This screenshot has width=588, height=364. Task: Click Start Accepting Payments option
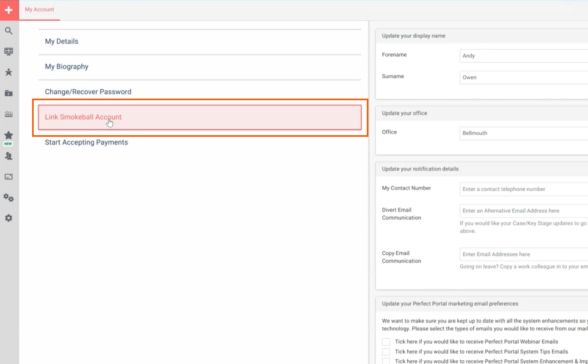[x=86, y=142]
